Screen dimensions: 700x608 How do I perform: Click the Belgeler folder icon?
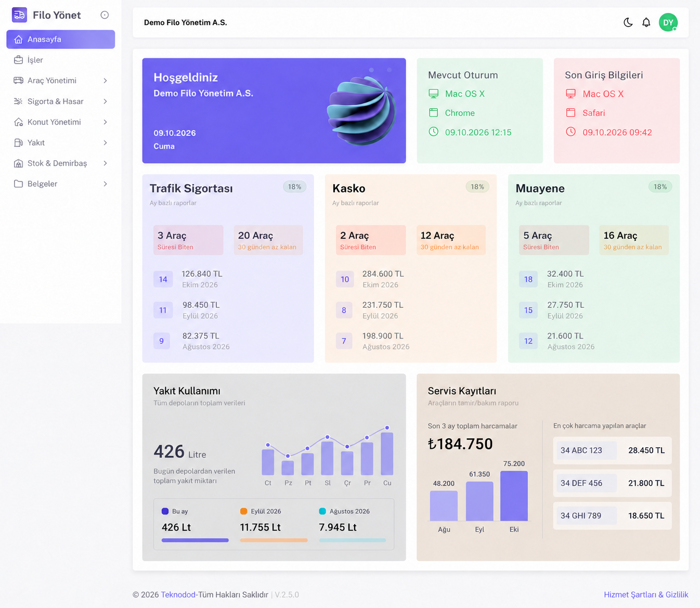[19, 184]
